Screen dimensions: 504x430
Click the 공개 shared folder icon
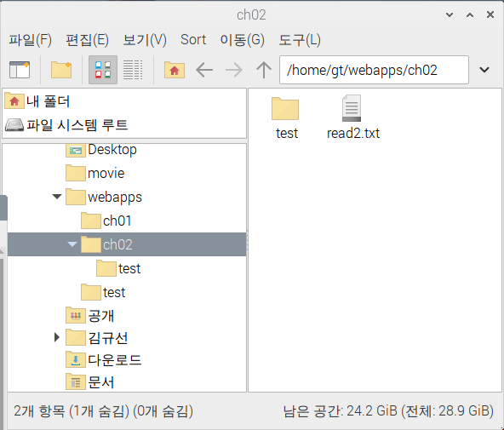[x=76, y=315]
